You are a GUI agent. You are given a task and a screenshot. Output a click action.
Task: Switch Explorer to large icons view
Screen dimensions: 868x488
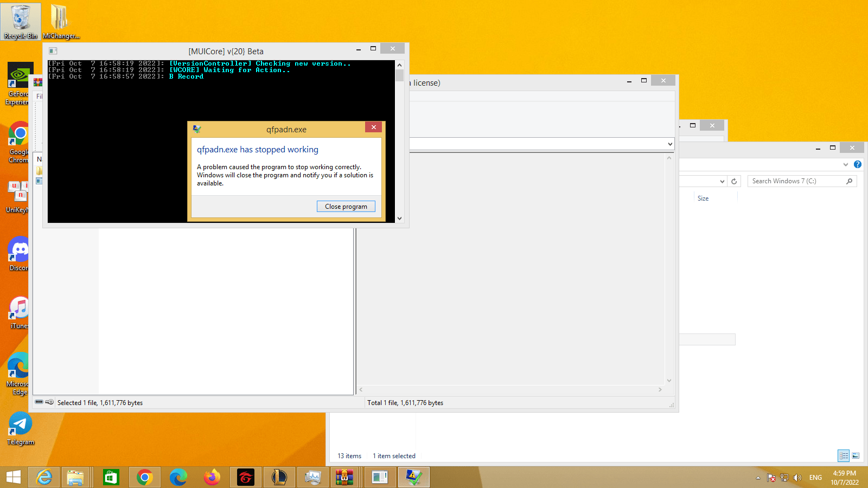pos(856,455)
